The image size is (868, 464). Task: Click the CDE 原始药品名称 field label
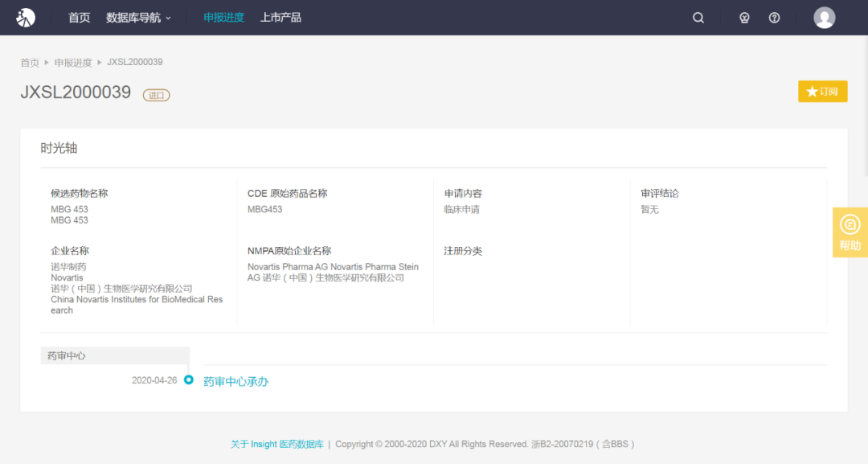[x=287, y=193]
